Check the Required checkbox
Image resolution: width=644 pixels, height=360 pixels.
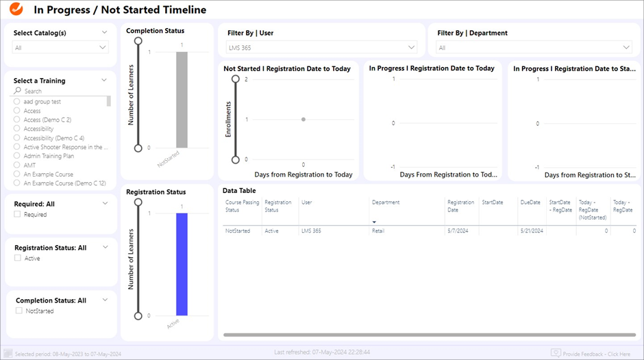18,215
